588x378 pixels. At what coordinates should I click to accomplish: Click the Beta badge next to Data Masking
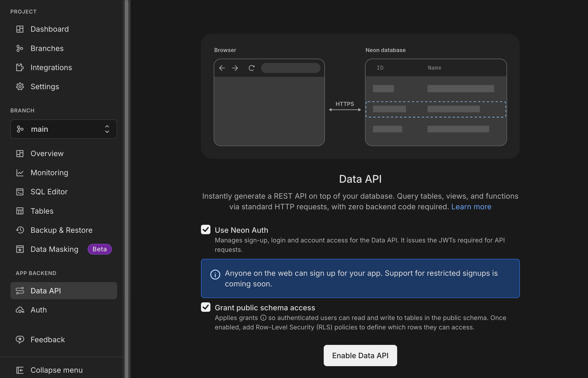pyautogui.click(x=99, y=249)
